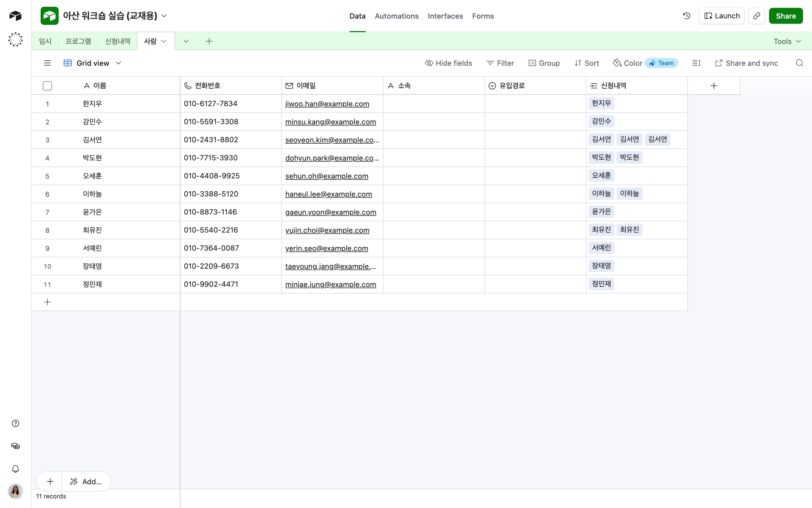Click the green base icon beside the title
The width and height of the screenshot is (812, 508).
point(49,16)
